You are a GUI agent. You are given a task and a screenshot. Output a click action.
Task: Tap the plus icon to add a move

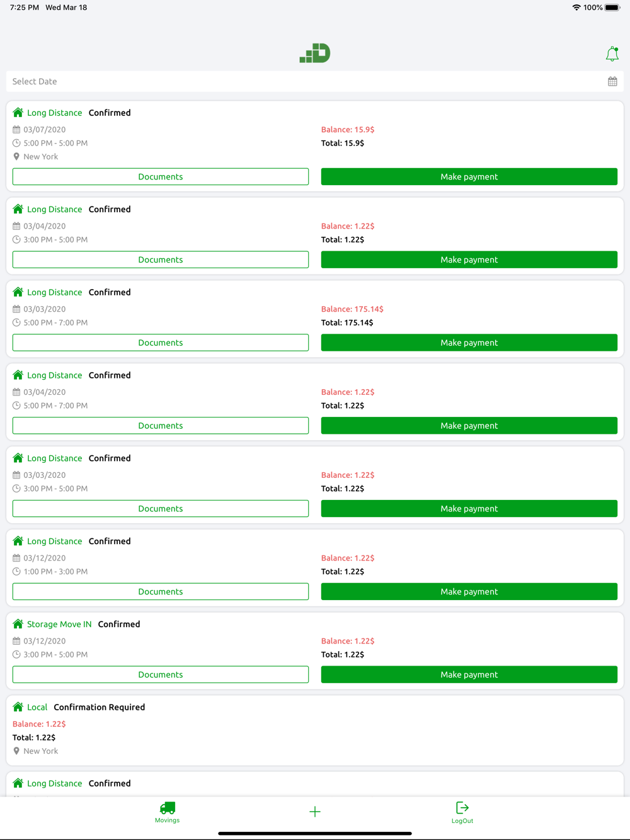315,812
